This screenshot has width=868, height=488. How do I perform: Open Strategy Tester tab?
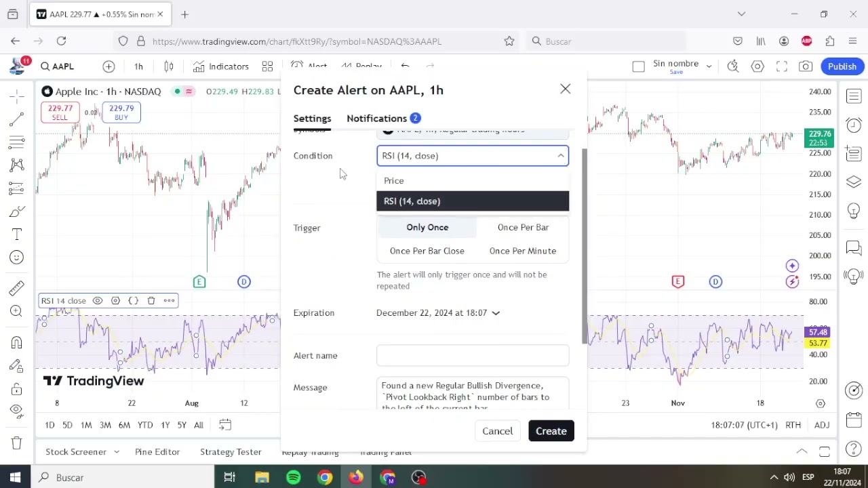231,451
